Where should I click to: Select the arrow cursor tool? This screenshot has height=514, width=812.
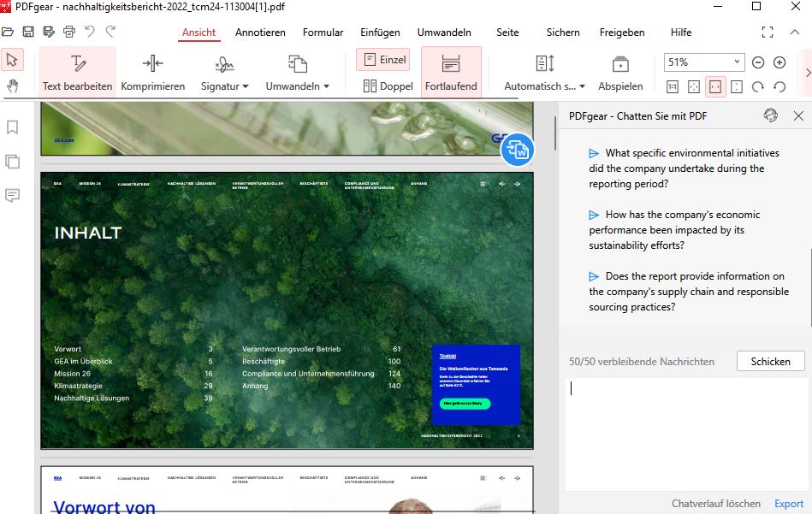(x=12, y=60)
